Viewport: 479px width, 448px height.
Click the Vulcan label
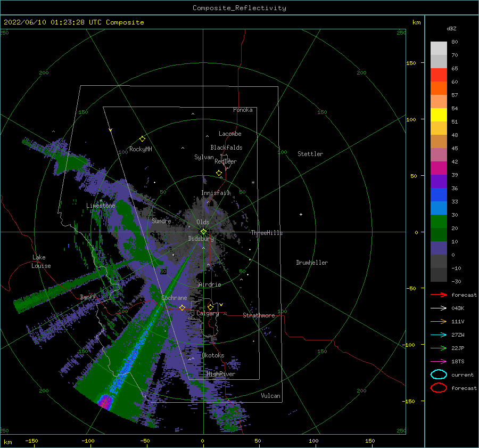tap(271, 396)
